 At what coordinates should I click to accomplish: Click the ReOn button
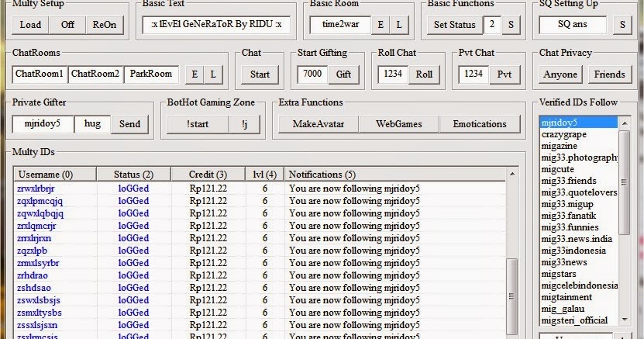[x=105, y=25]
